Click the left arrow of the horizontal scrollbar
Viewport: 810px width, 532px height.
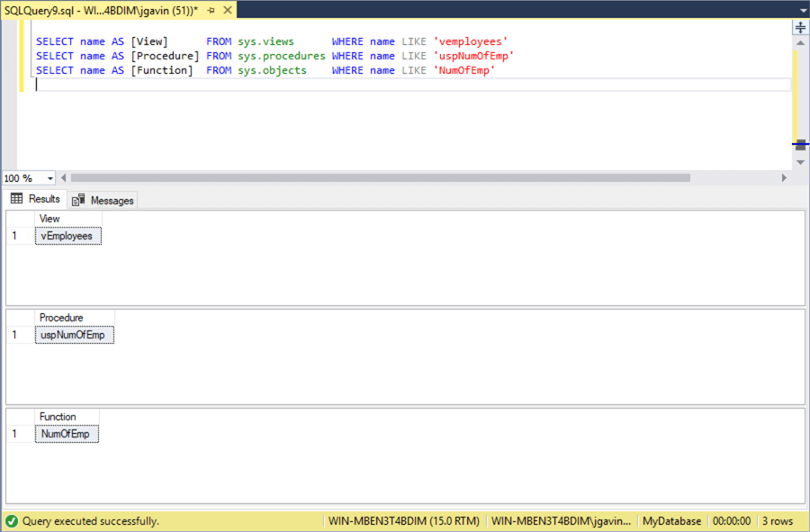click(x=62, y=177)
